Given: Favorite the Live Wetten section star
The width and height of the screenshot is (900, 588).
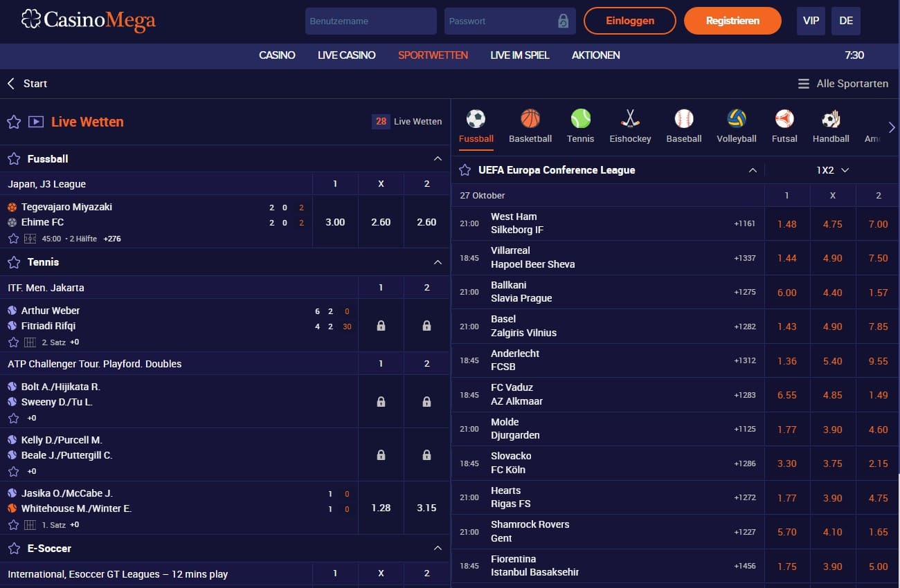Looking at the screenshot, I should pos(14,122).
